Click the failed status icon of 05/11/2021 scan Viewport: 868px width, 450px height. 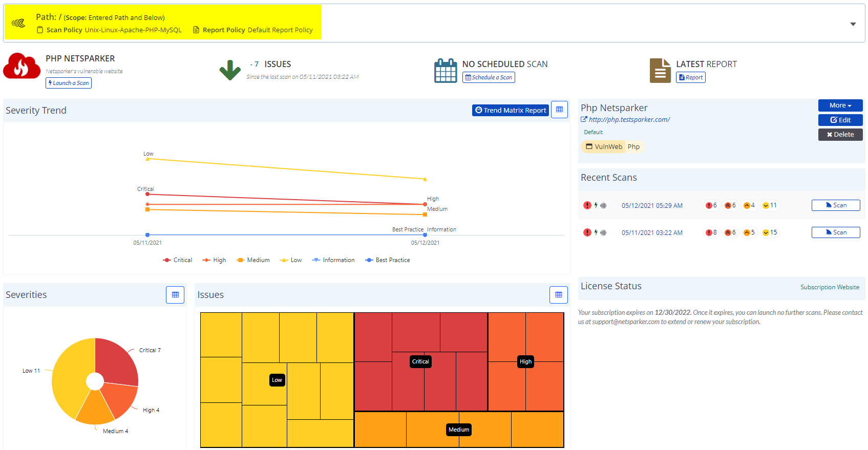coord(587,232)
